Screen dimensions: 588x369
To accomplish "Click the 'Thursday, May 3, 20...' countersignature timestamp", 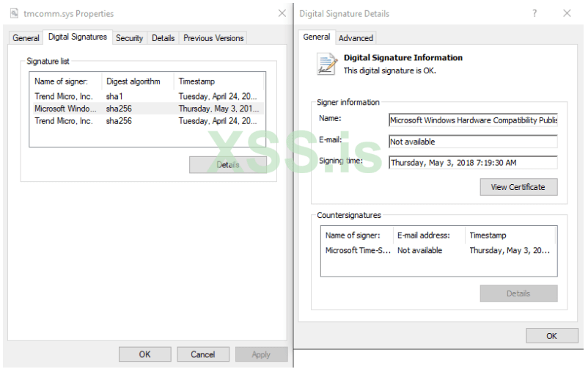I will pos(510,250).
